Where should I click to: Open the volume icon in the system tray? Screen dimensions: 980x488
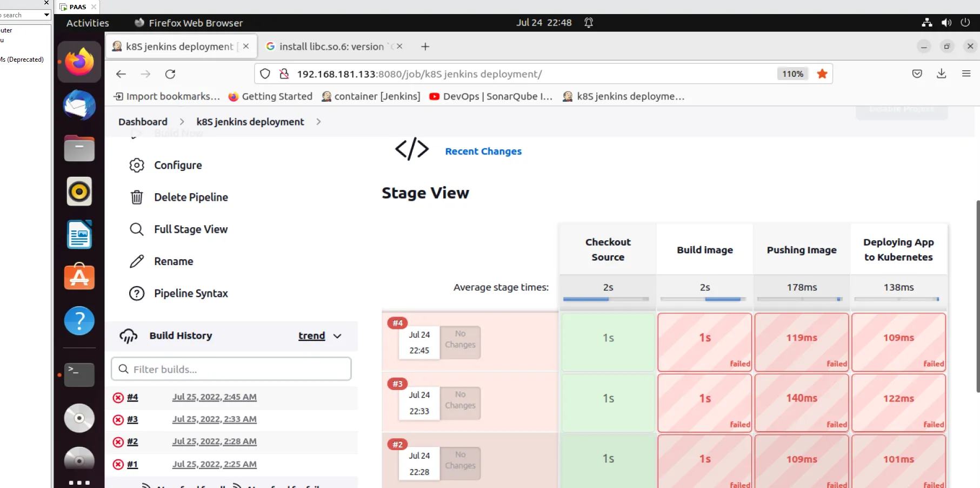[946, 23]
